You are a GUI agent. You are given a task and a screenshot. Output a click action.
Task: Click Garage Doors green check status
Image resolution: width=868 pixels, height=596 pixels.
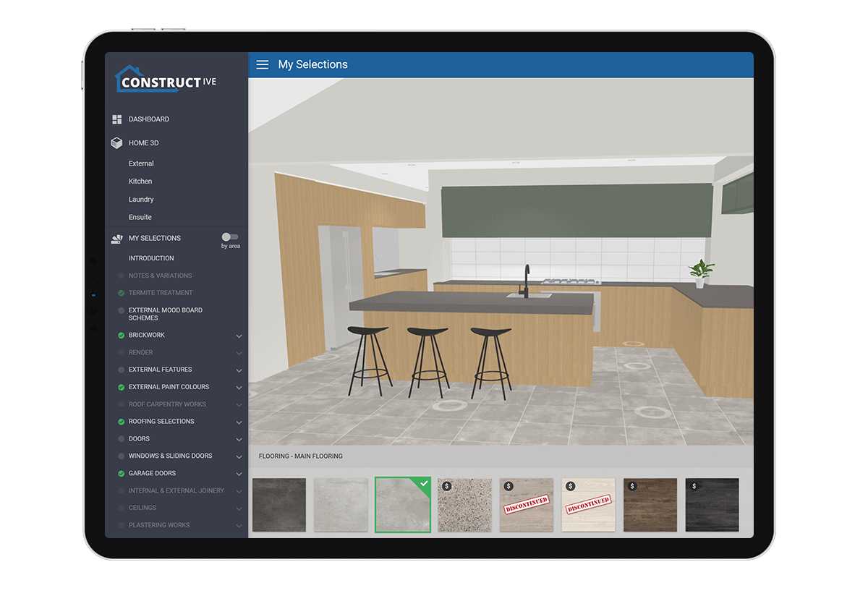(121, 474)
